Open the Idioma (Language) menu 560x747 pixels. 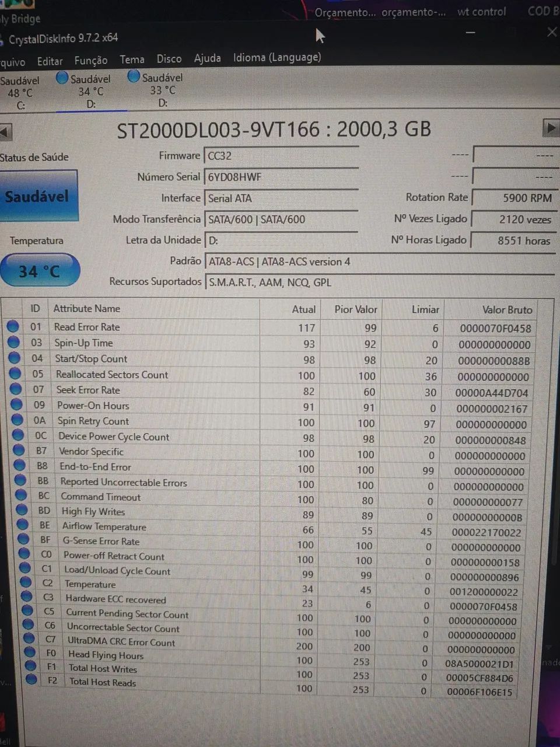pyautogui.click(x=277, y=57)
